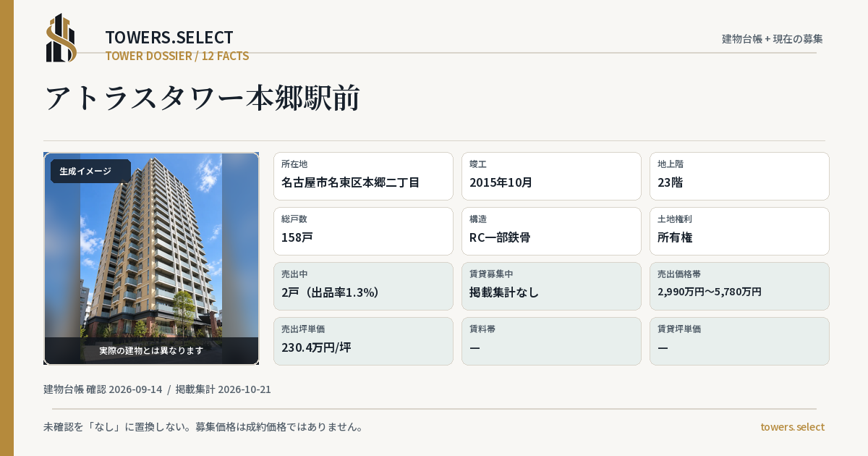Click the 総戸数 field label
The height and width of the screenshot is (456, 868).
294,219
